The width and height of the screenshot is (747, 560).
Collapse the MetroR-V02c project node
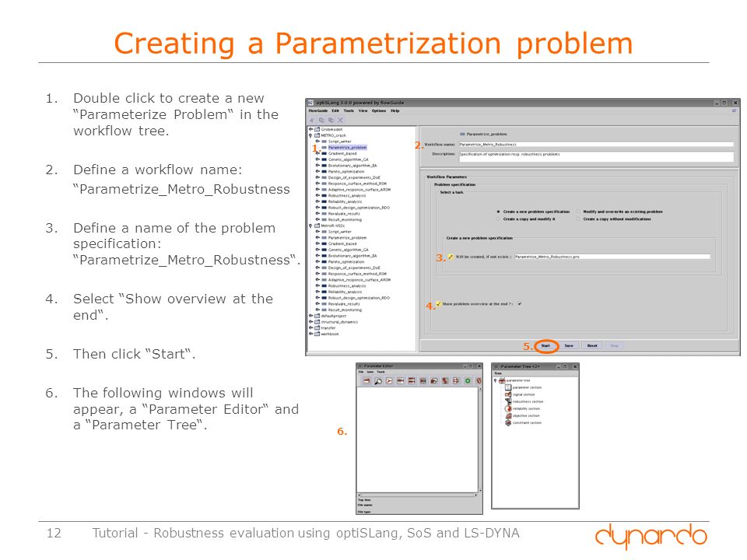[311, 226]
